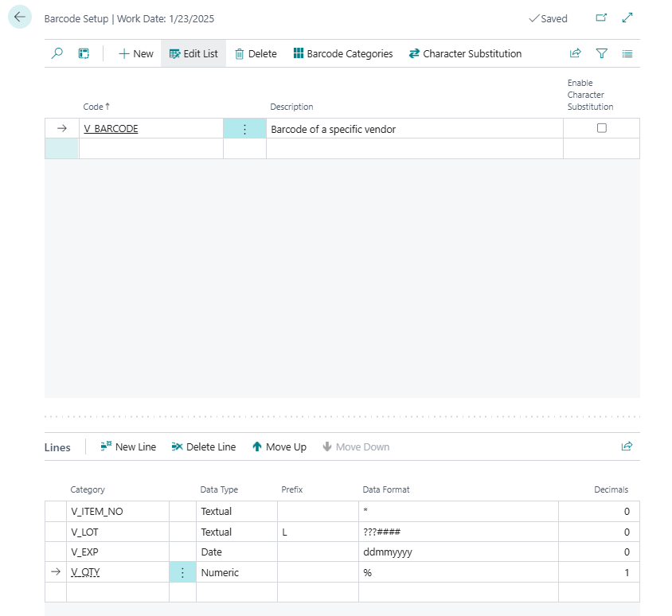672x616 pixels.
Task: Click Delete Line in Lines
Action: (x=204, y=446)
